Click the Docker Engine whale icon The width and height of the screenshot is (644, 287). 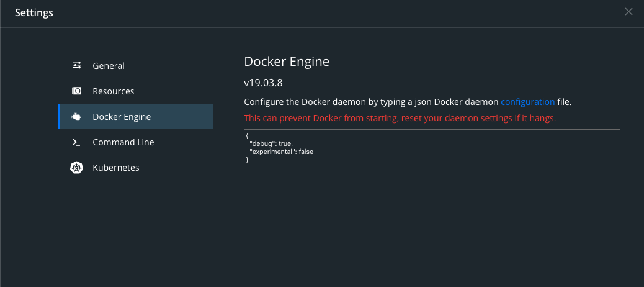coord(76,117)
